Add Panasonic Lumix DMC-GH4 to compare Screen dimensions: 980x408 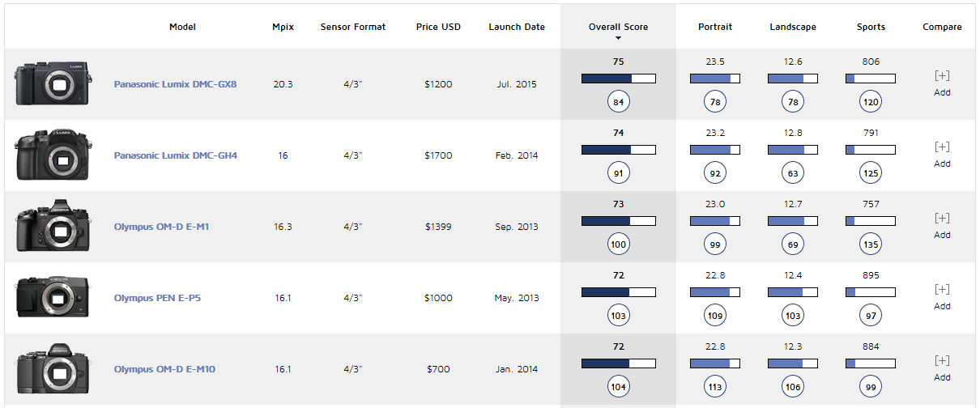(942, 154)
